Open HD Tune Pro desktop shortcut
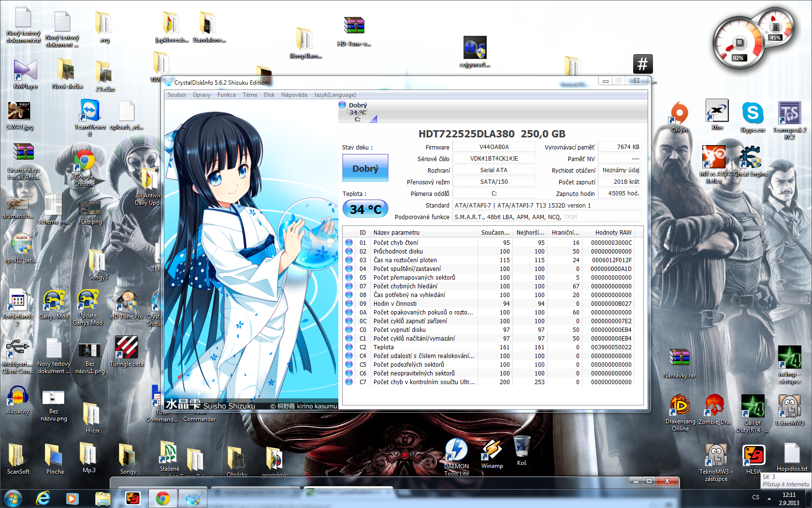The width and height of the screenshot is (812, 508). (127, 305)
